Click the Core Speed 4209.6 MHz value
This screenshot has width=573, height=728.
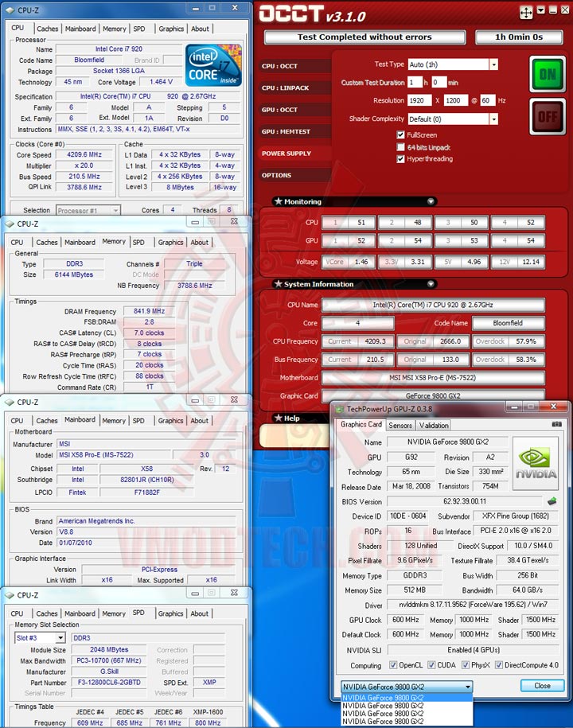(84, 154)
